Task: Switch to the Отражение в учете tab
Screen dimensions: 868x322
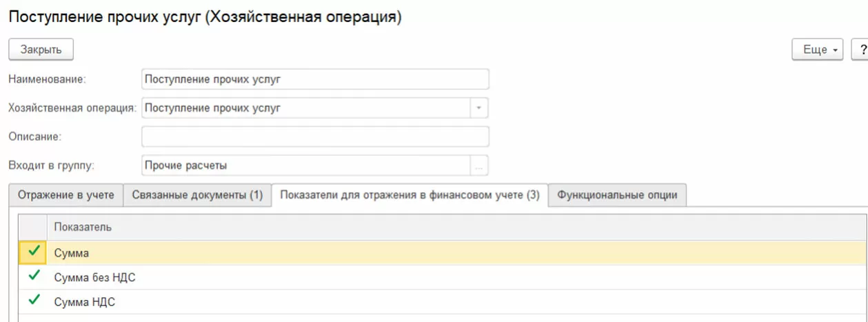Action: click(66, 195)
